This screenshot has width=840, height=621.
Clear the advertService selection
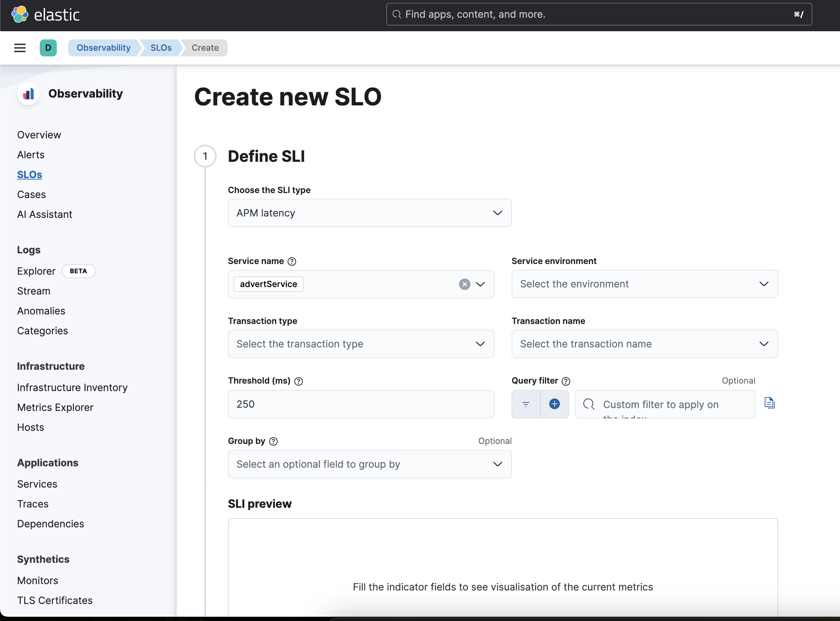pos(464,284)
